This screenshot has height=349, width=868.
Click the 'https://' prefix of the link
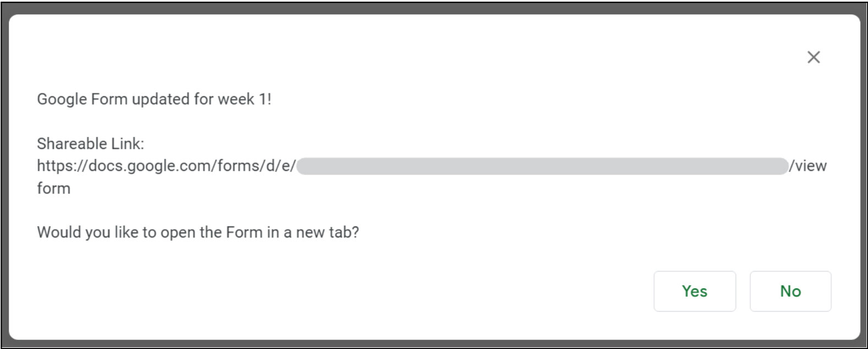(x=62, y=166)
